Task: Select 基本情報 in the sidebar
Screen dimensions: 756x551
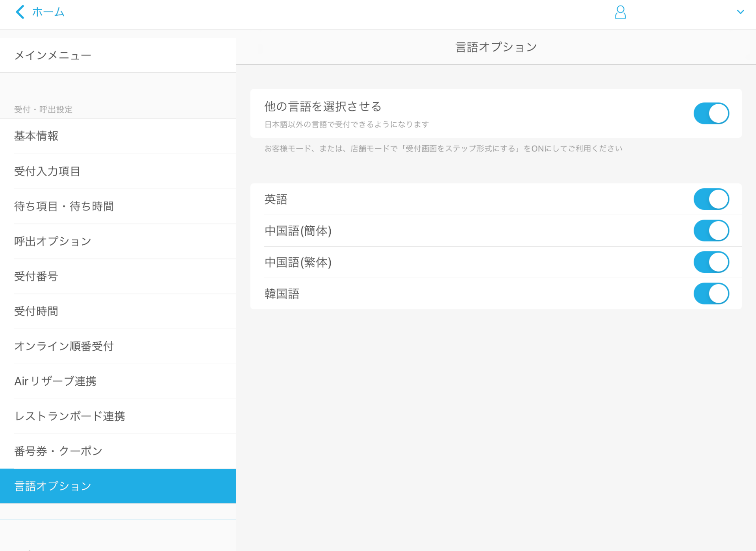Action: [x=36, y=136]
